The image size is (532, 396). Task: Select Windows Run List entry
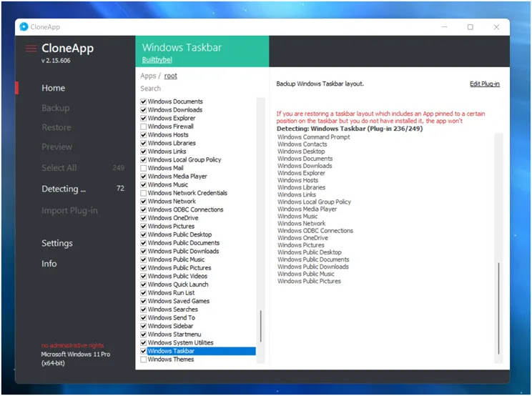(x=172, y=293)
